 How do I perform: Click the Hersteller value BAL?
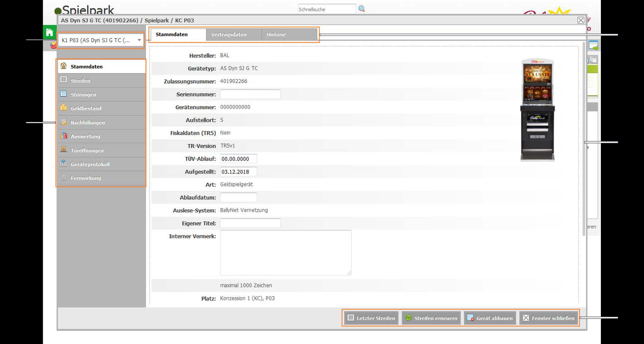pos(225,55)
